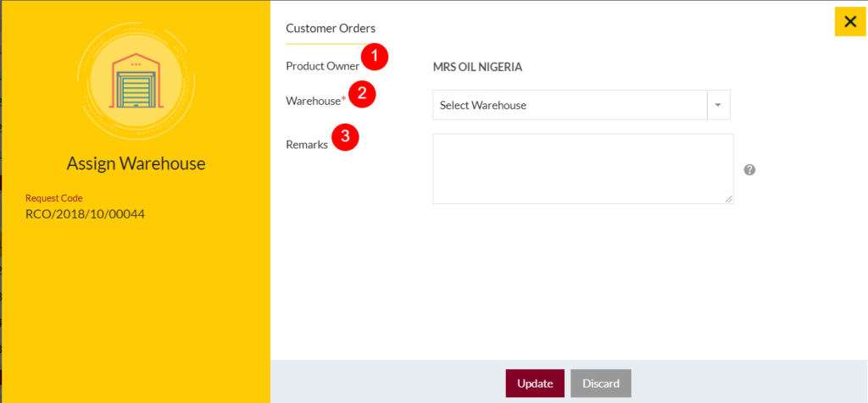Click the Warehouse dropdown arrow
Image resolution: width=868 pixels, height=403 pixels.
coord(718,105)
